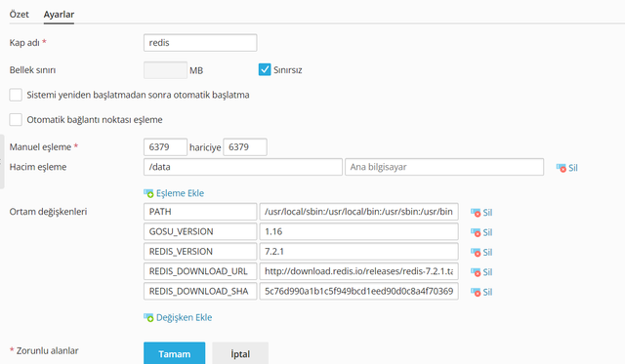
Task: Click the Tamam button
Action: pos(174,353)
